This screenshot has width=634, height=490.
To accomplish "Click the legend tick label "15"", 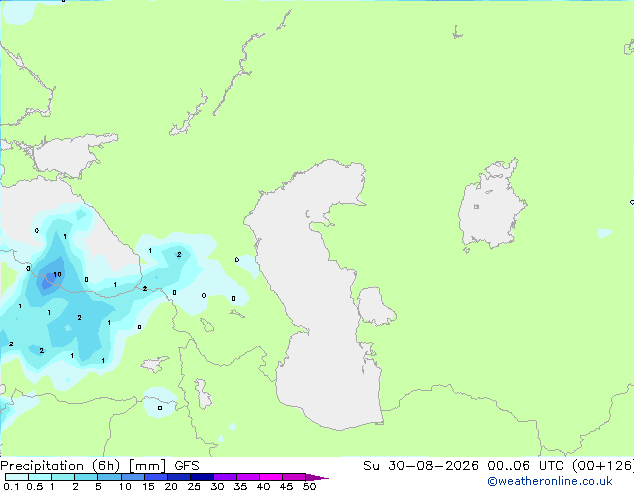I will tap(148, 486).
